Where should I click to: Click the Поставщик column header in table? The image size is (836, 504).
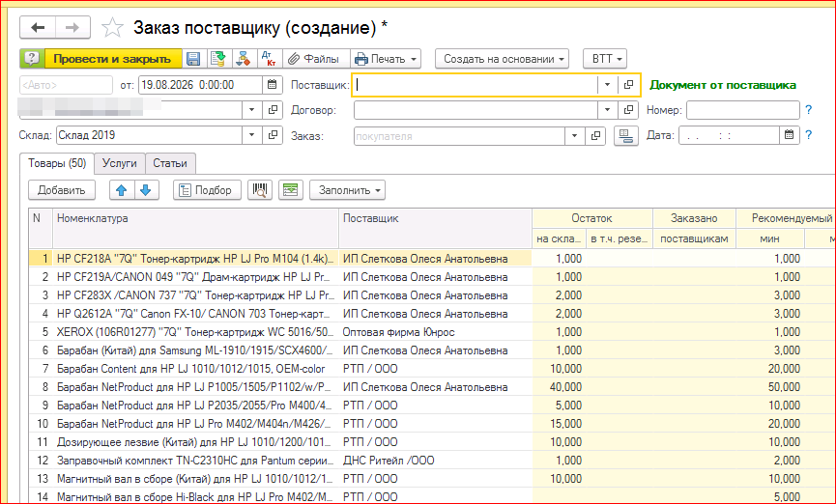[x=435, y=228]
